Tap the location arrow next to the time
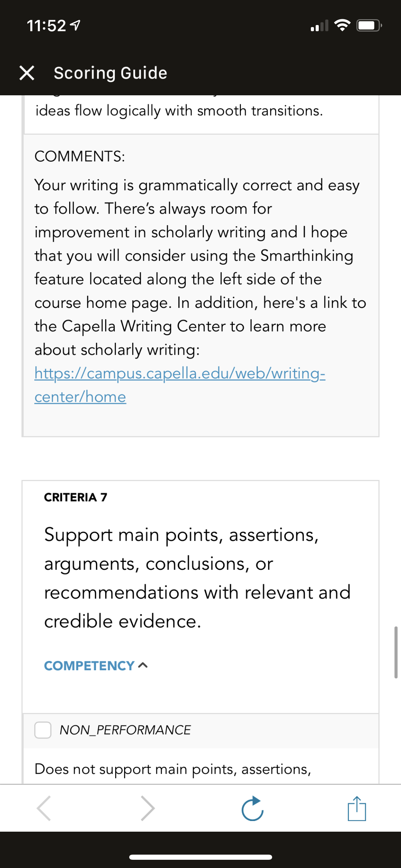The height and width of the screenshot is (868, 401). 75,25
